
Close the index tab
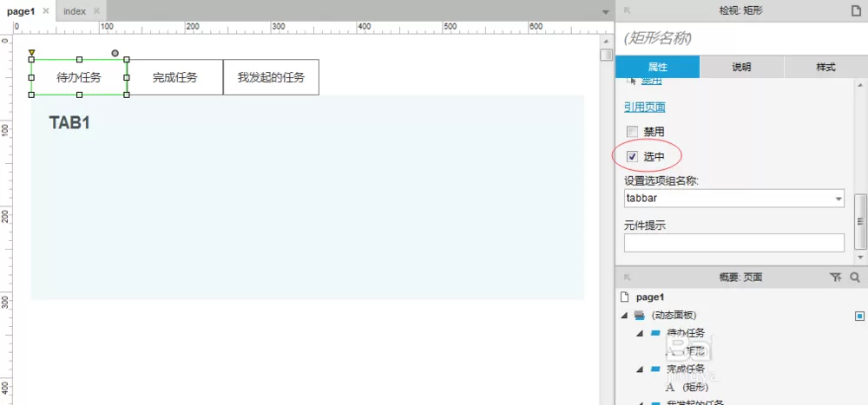(x=96, y=11)
